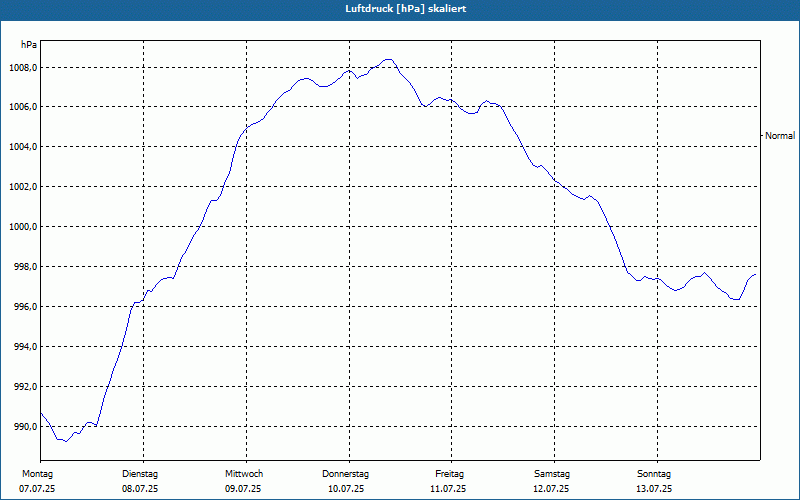
Task: Click the pressure curve minimum below 990 hPa
Action: [65, 441]
